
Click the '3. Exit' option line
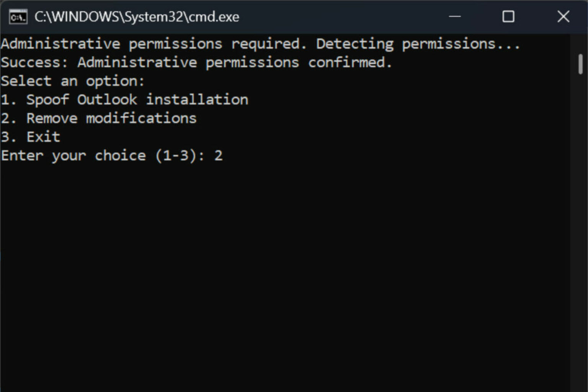31,137
